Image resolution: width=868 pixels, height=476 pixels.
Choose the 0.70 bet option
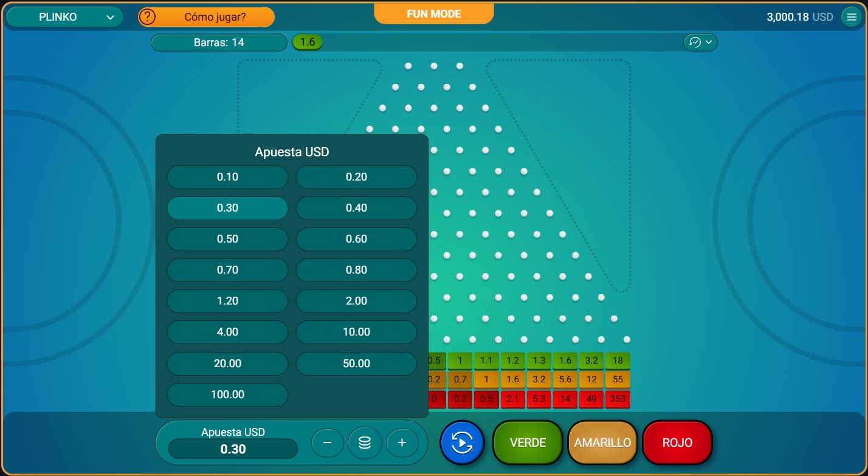point(227,270)
